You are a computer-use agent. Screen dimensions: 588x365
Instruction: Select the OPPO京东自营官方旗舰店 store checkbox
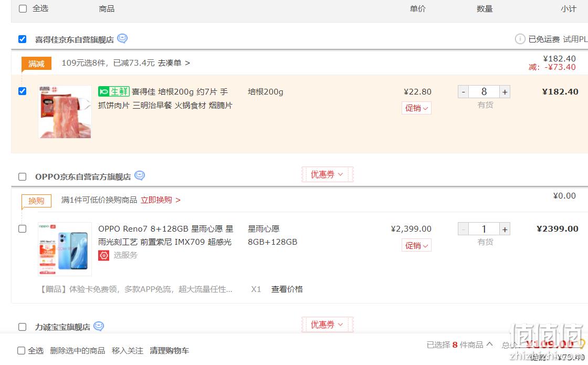tap(23, 176)
